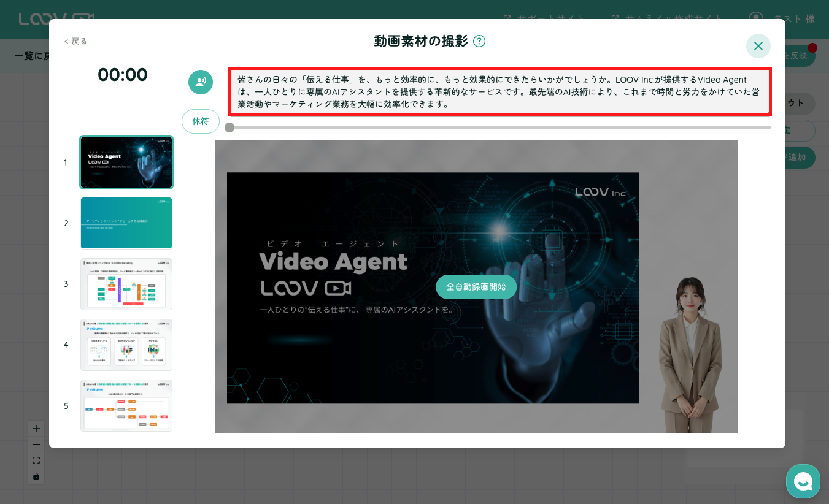Screen dimensions: 829x504
Task: Insert a pause with the 休符 button
Action: click(201, 121)
